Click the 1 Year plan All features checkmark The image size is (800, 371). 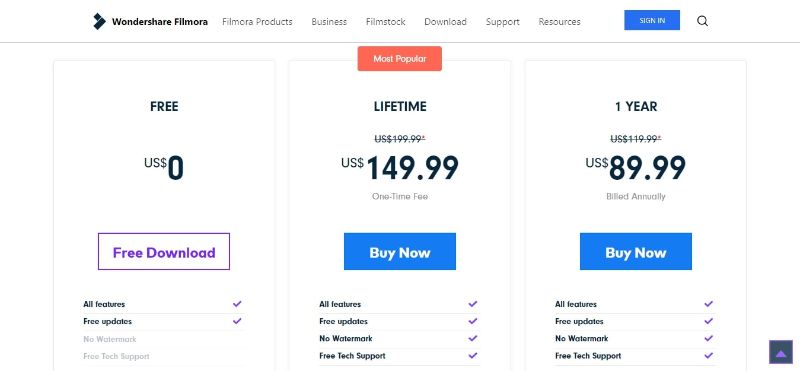[x=708, y=304]
